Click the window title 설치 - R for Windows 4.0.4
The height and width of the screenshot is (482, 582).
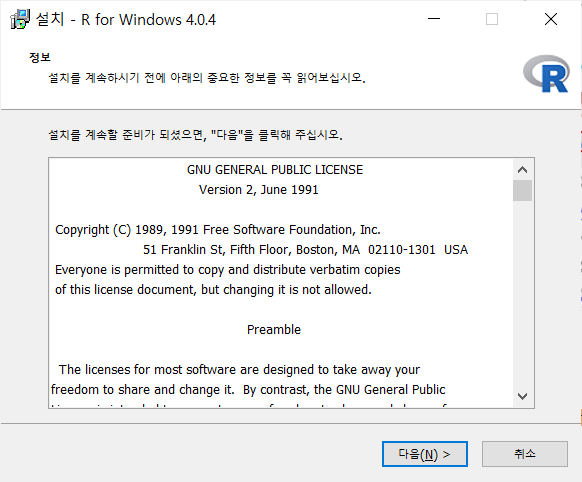pos(126,19)
